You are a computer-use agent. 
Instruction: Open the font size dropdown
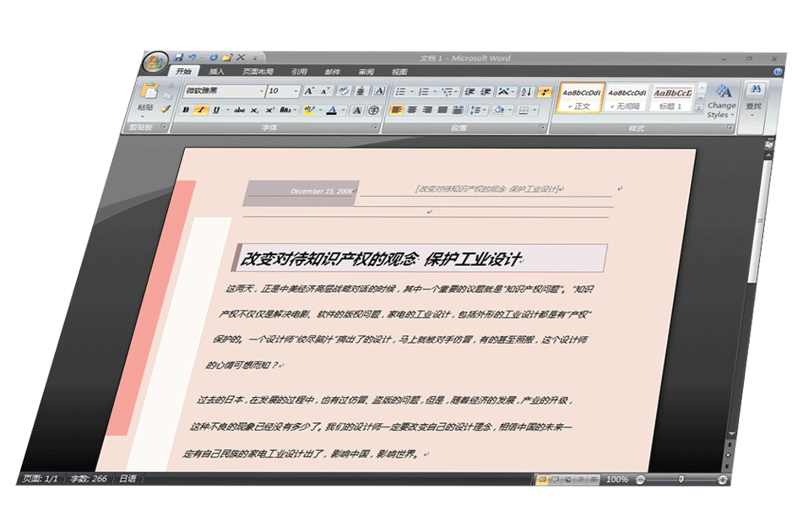(x=296, y=90)
